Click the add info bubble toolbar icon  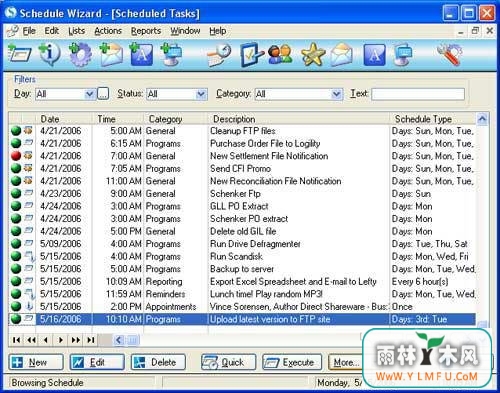coord(49,54)
